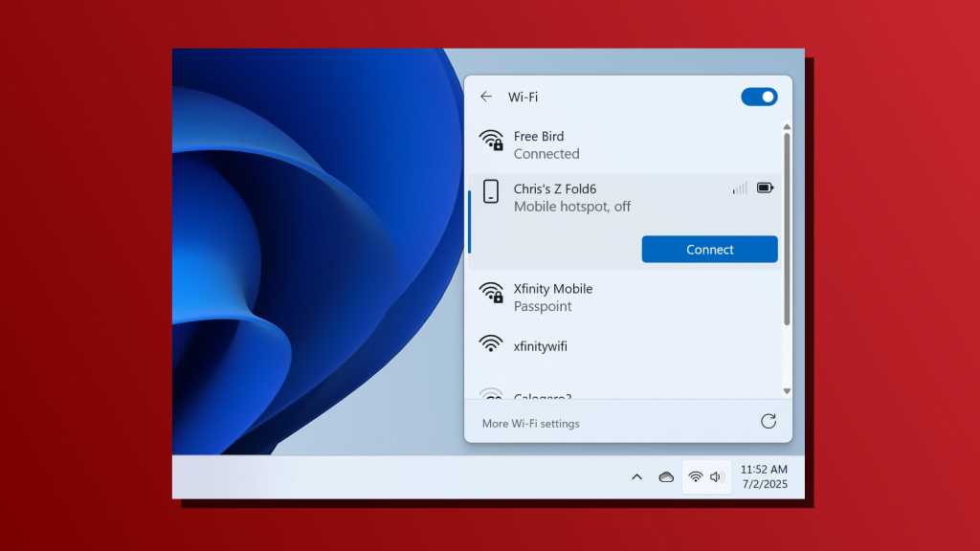
Task: Select the Free Bird connected network
Action: (574, 144)
